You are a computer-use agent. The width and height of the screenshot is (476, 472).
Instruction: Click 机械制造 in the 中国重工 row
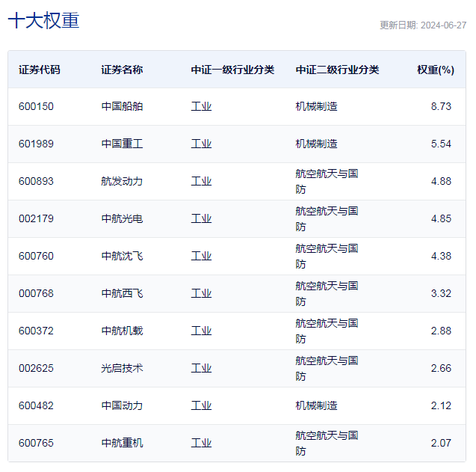(316, 144)
